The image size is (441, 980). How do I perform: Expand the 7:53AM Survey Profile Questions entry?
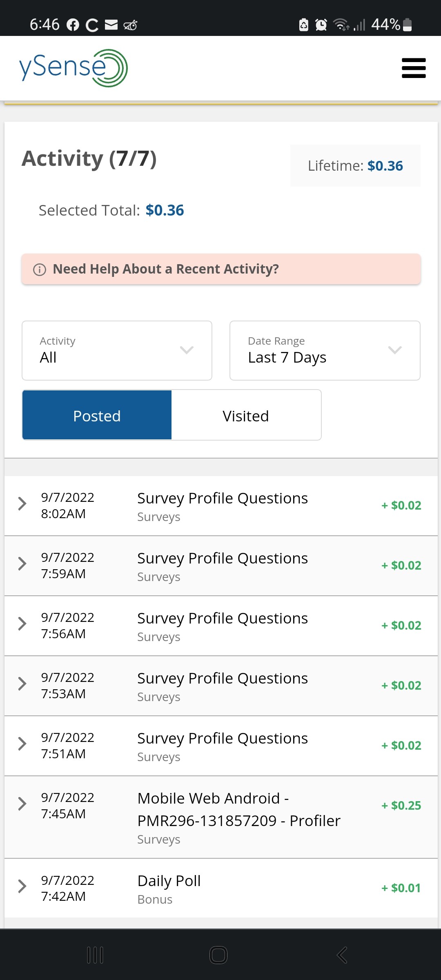coord(22,684)
